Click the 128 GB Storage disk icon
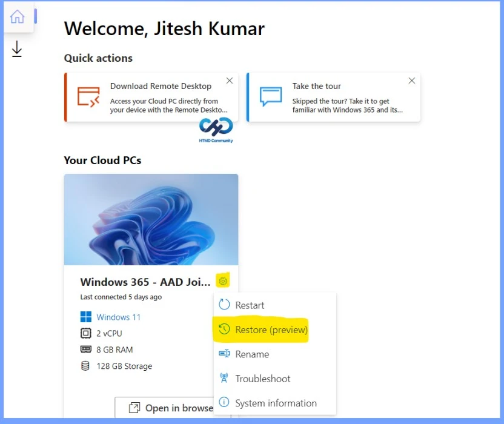 (85, 366)
